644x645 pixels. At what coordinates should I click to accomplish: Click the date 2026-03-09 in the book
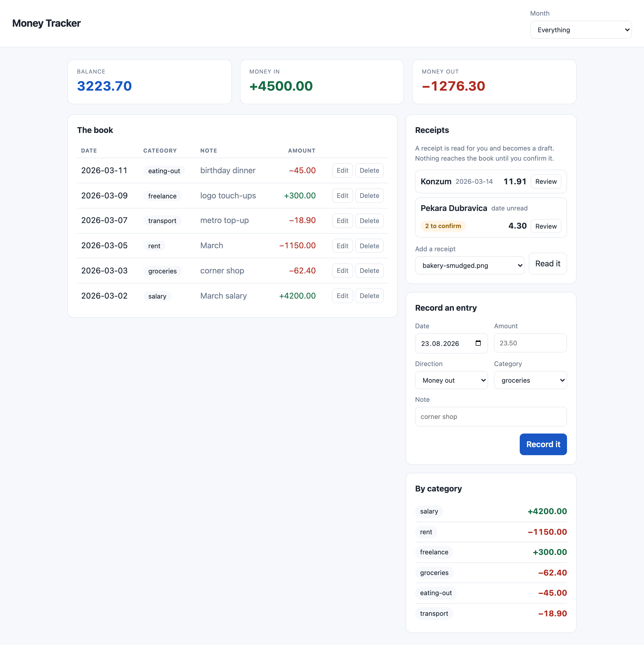point(104,196)
